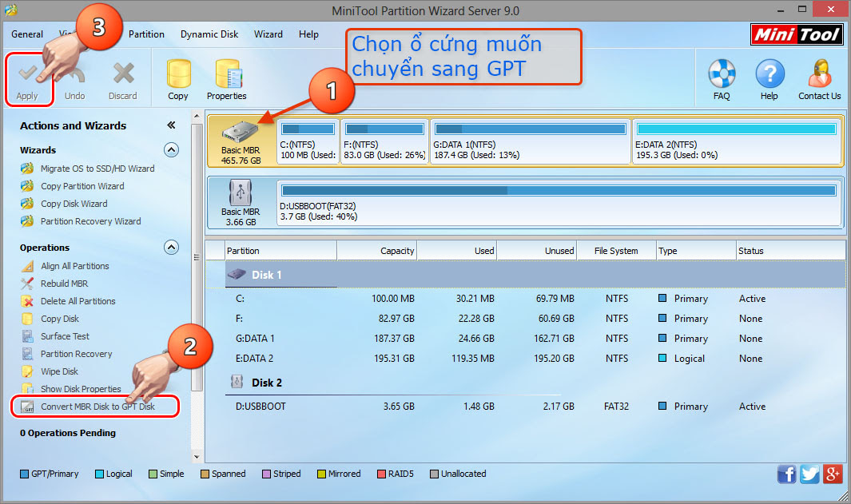
Task: Open the Twitter share icon
Action: pyautogui.click(x=809, y=474)
